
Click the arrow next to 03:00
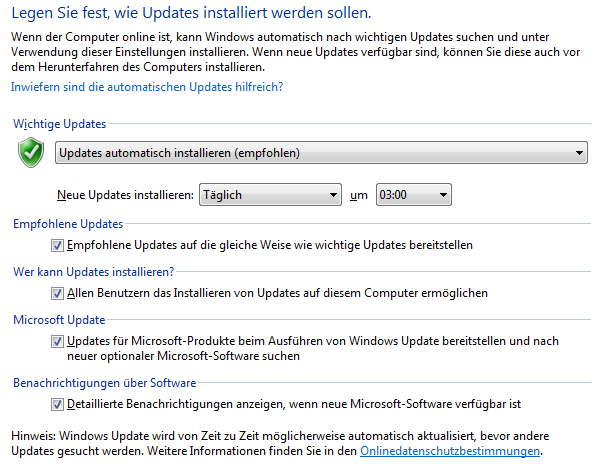pyautogui.click(x=443, y=195)
